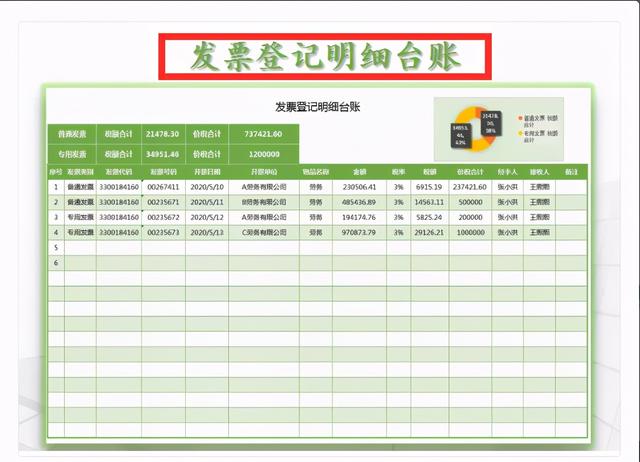The height and width of the screenshot is (462, 640).
Task: Select the 1000000 price-tax total cell
Action: pos(470,233)
